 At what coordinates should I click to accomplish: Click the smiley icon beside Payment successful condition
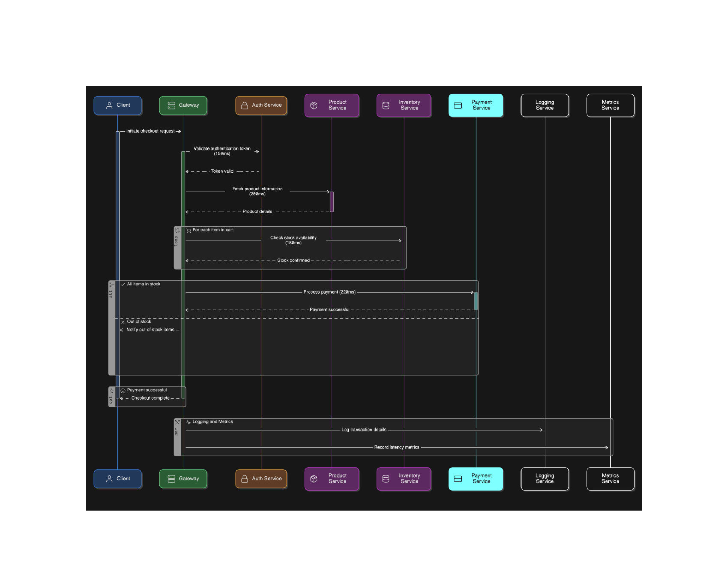[123, 391]
